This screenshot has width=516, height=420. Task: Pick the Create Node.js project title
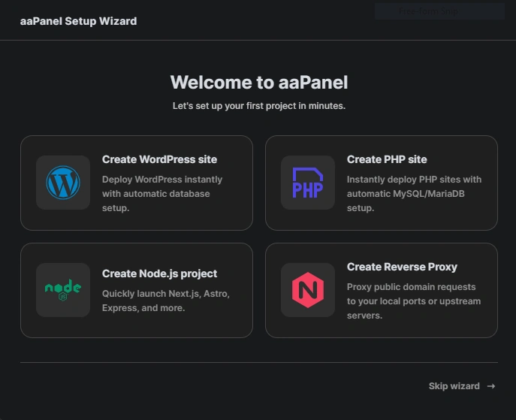(x=159, y=273)
